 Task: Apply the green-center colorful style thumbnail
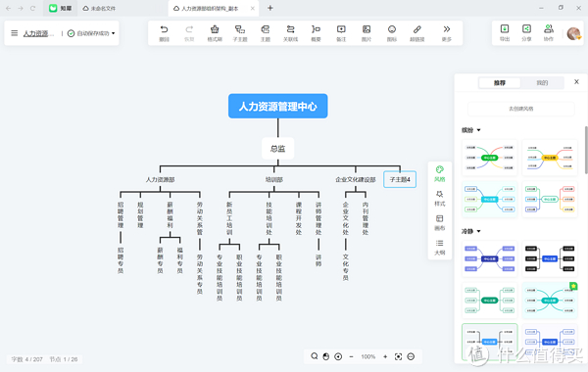tap(490, 158)
